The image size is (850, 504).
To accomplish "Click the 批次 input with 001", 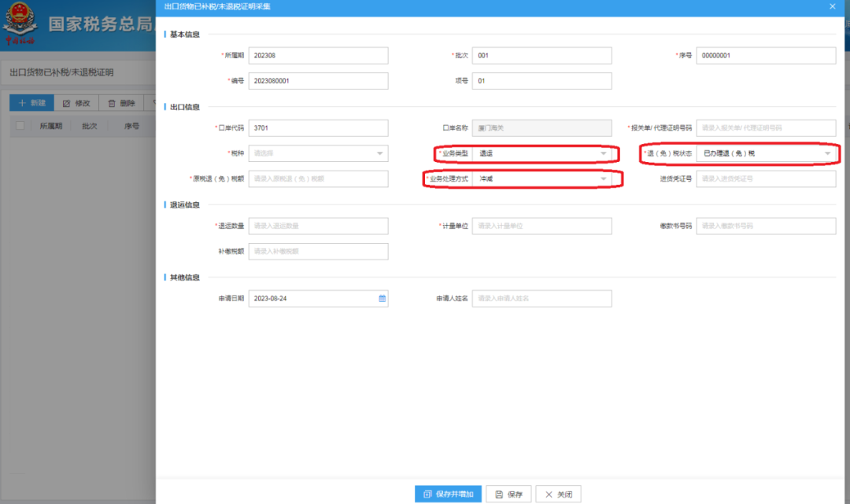I will [x=542, y=55].
